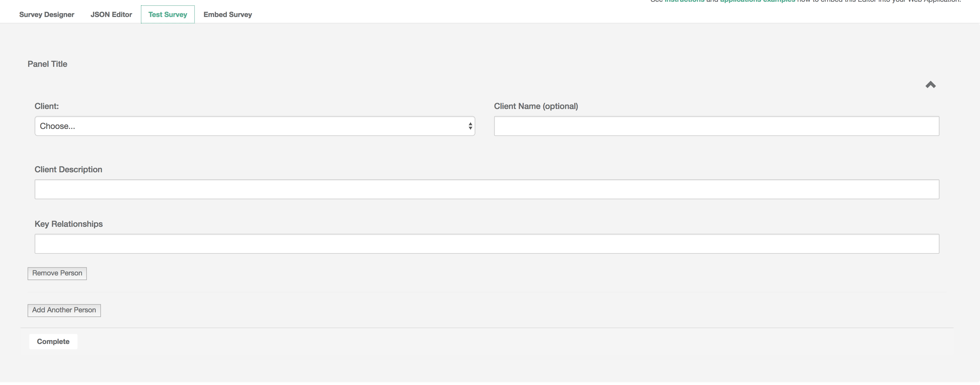The width and height of the screenshot is (980, 385).
Task: Click the Client: label
Action: pyautogui.click(x=46, y=106)
